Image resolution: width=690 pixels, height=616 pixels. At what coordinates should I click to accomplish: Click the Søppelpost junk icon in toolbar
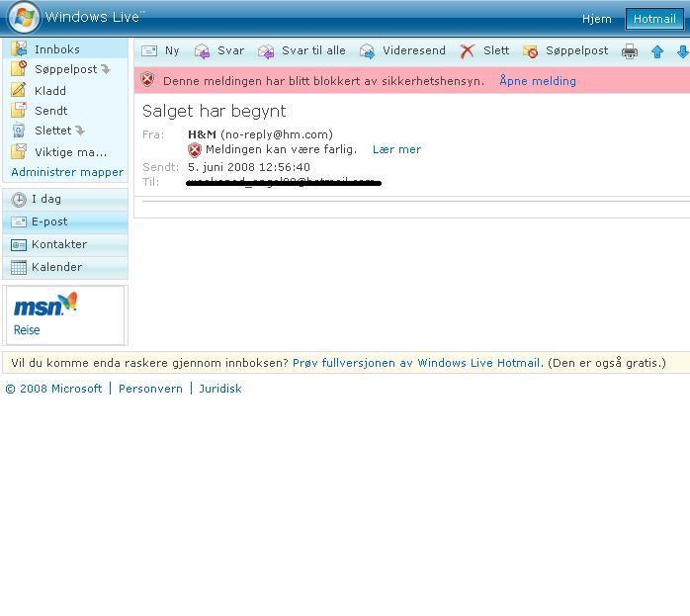[x=530, y=51]
